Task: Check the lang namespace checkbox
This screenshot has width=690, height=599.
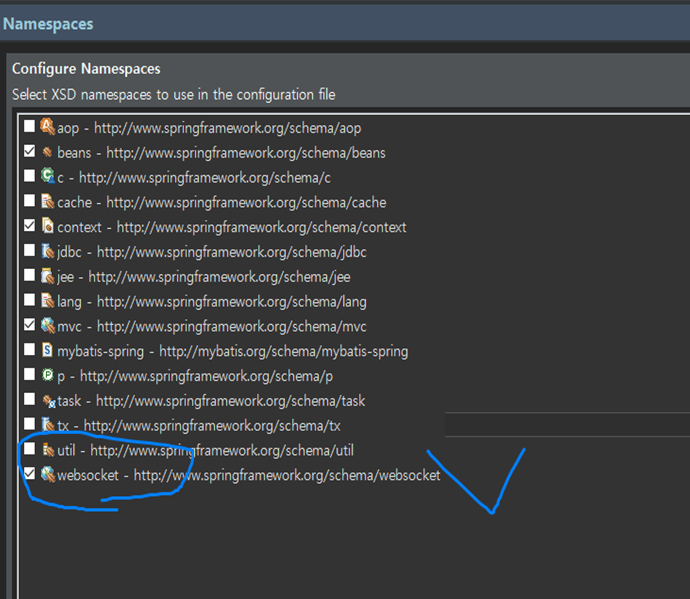Action: (x=29, y=300)
